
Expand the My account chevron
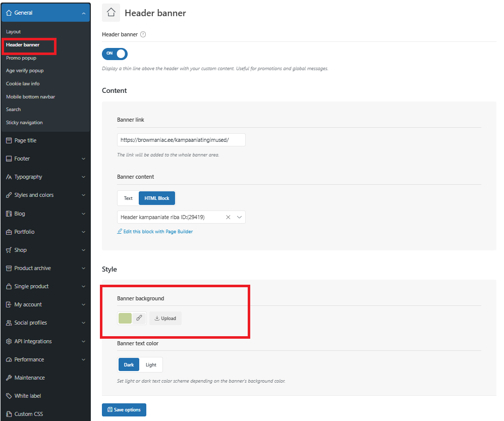pos(84,304)
